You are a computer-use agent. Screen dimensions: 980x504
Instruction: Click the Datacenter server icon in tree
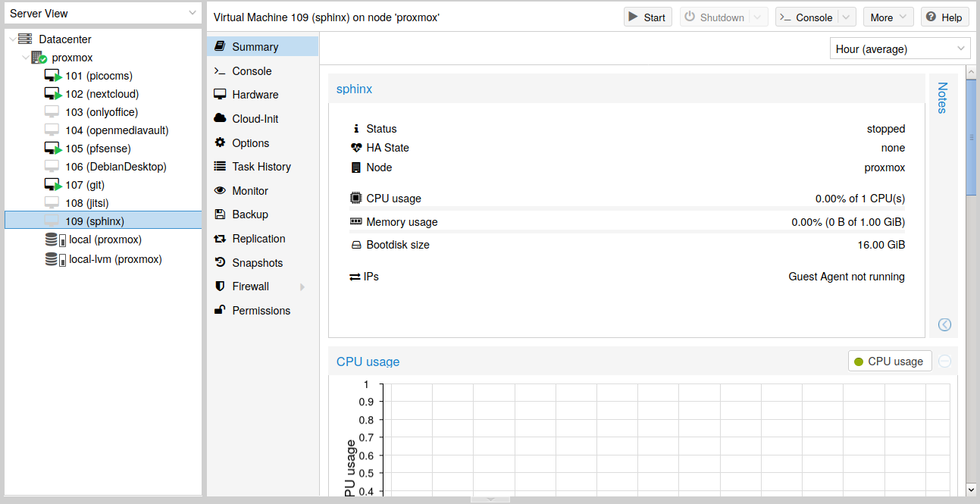point(25,39)
